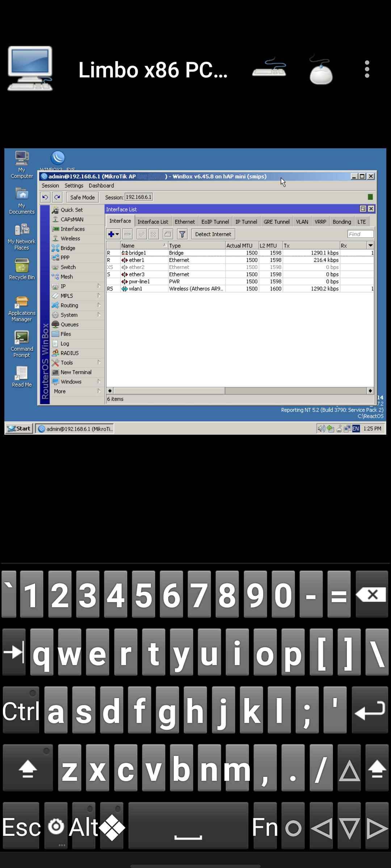Switch to the VLAN tab
This screenshot has width=391, height=868.
coord(302,222)
